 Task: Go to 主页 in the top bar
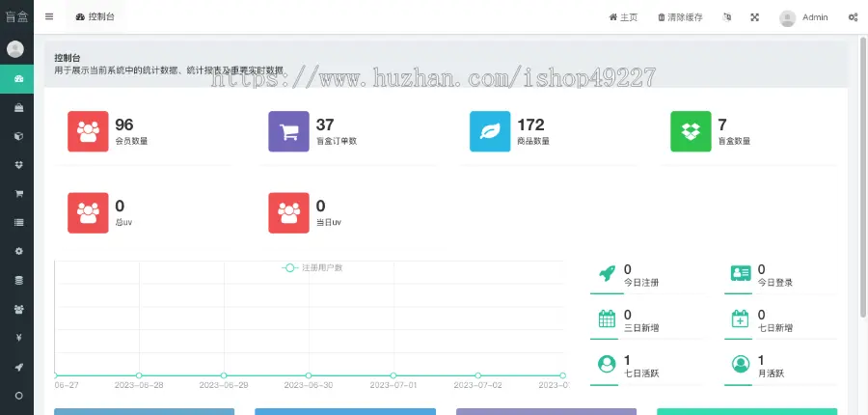(623, 17)
